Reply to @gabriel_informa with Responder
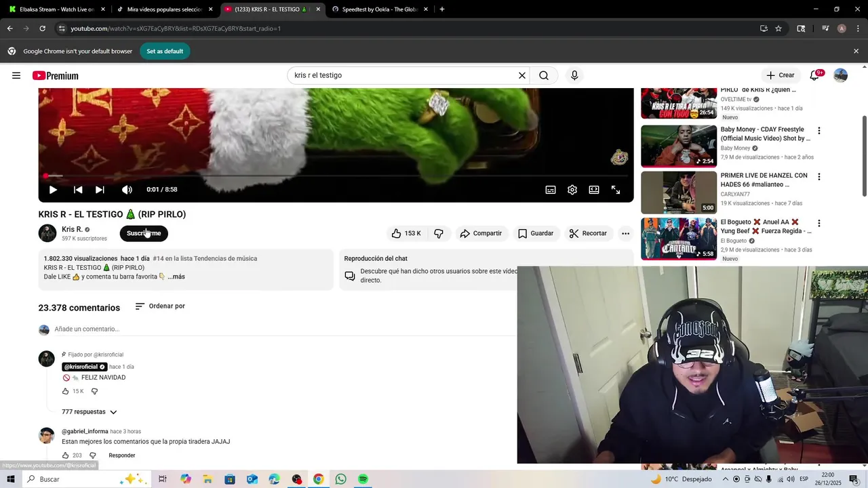Viewport: 868px width, 488px height. coord(122,455)
